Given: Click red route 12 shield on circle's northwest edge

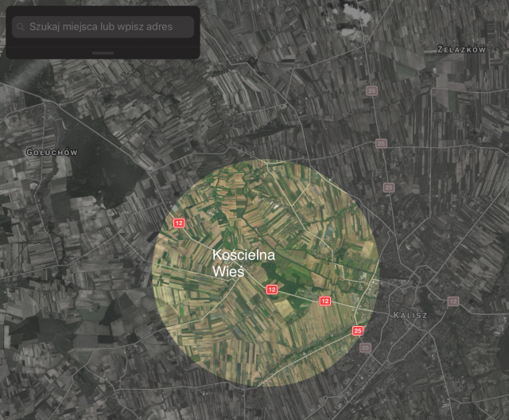Looking at the screenshot, I should point(178,224).
